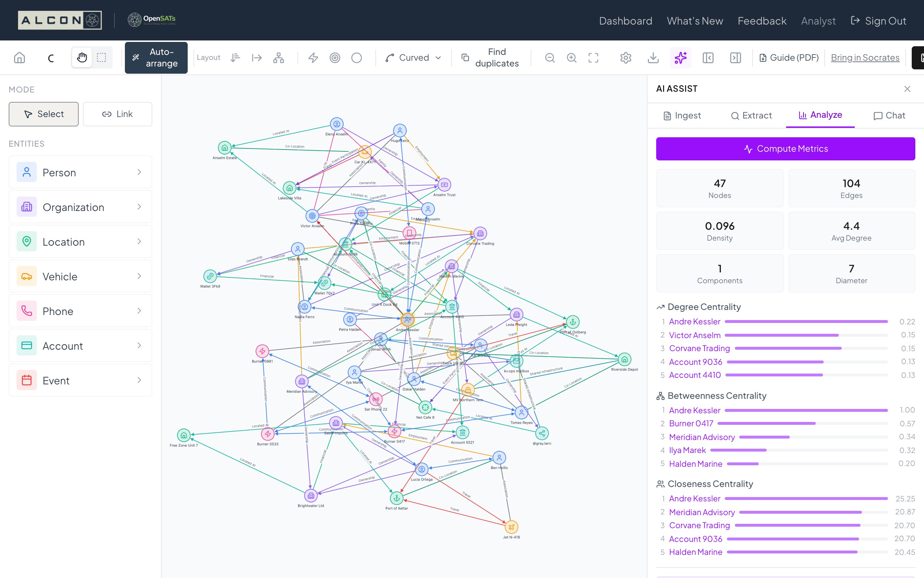This screenshot has width=924, height=578.
Task: Click the Auto-arrange button
Action: pos(156,58)
